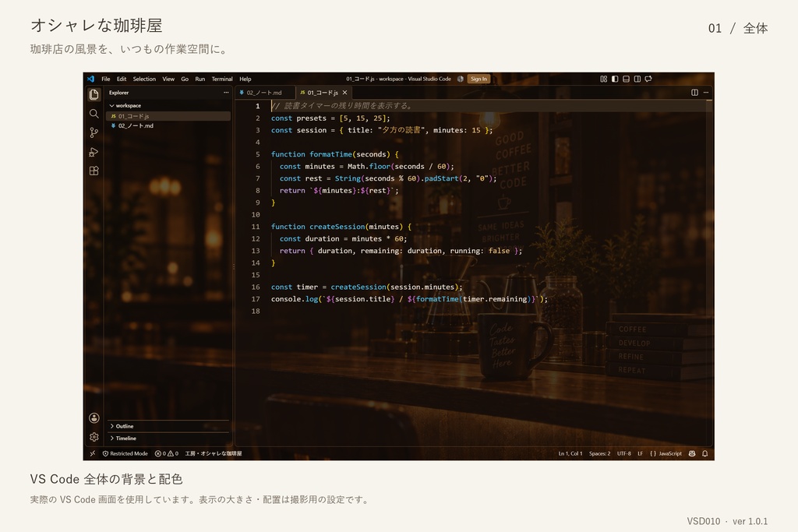Open editor More Actions ellipsis
Image resolution: width=798 pixels, height=532 pixels.
click(706, 93)
